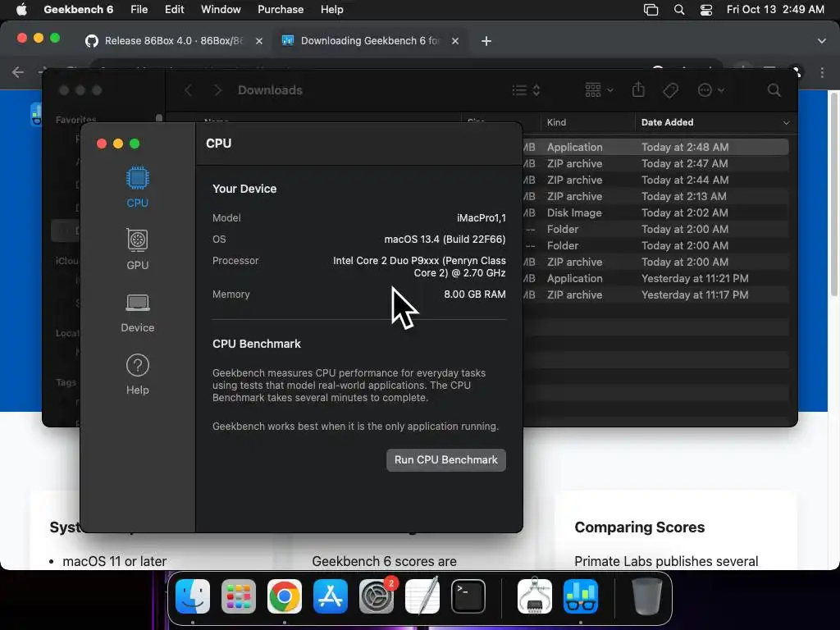Open Finder from the Dock
Image resolution: width=840 pixels, height=630 pixels.
tap(193, 596)
